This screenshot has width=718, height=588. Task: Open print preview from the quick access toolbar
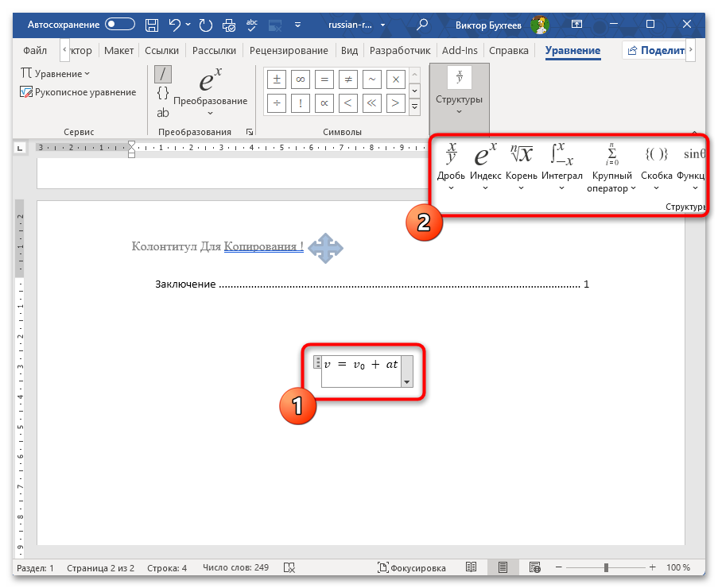click(x=228, y=25)
